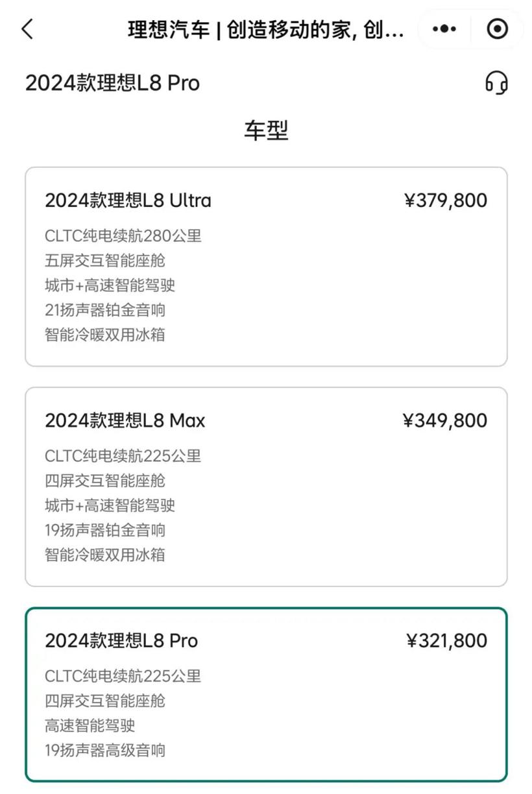Open the mini-program more options menu
Image resolution: width=532 pixels, height=794 pixels.
[x=444, y=29]
